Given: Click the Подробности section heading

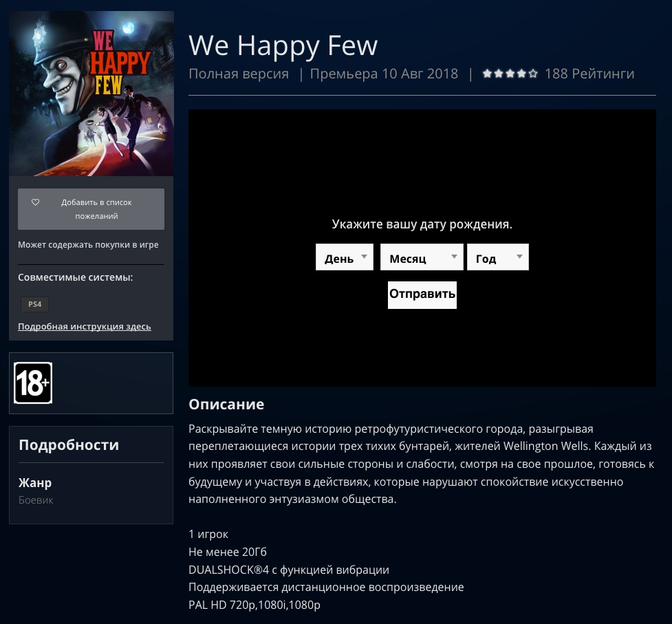Looking at the screenshot, I should [x=69, y=445].
